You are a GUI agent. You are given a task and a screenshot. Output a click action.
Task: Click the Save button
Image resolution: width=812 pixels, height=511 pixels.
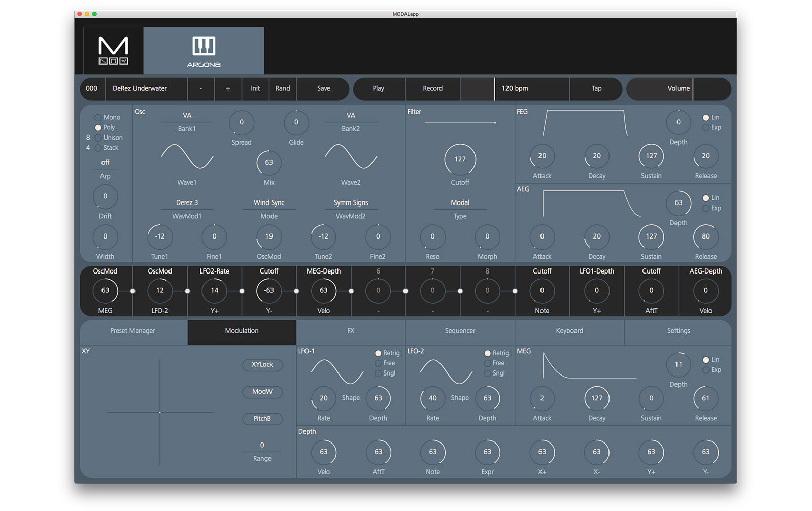point(323,88)
